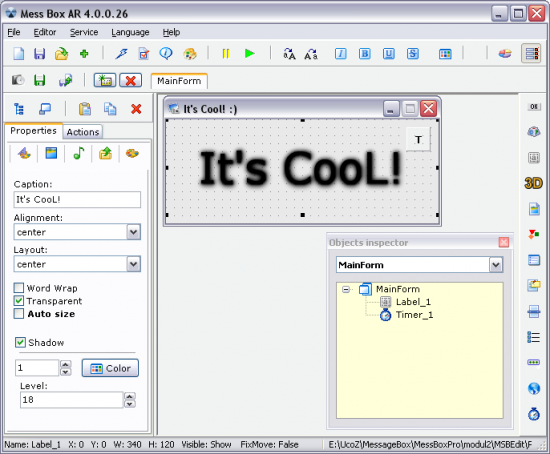The height and width of the screenshot is (454, 550).
Task: Decrease the Level spinner value
Action: [x=130, y=404]
